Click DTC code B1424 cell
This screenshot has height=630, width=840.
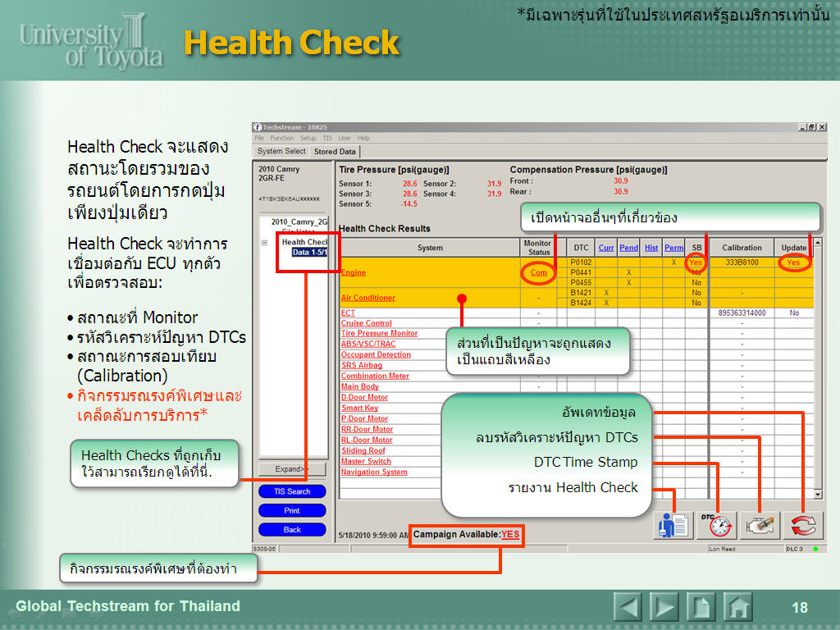click(581, 303)
